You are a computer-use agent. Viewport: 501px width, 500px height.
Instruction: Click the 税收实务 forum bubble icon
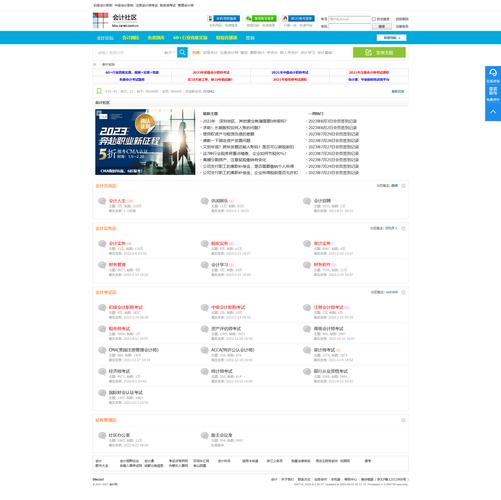pyautogui.click(x=204, y=244)
